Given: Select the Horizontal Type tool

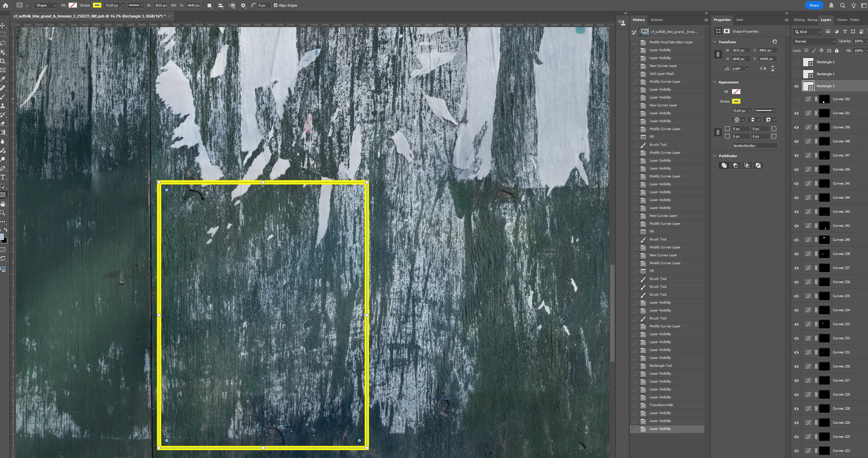Looking at the screenshot, I should [x=3, y=177].
